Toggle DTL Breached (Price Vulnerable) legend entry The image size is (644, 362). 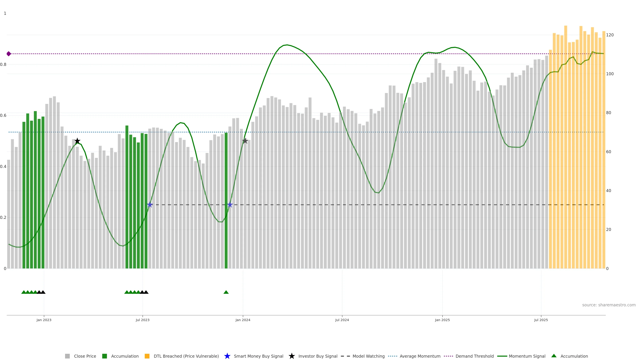point(186,356)
